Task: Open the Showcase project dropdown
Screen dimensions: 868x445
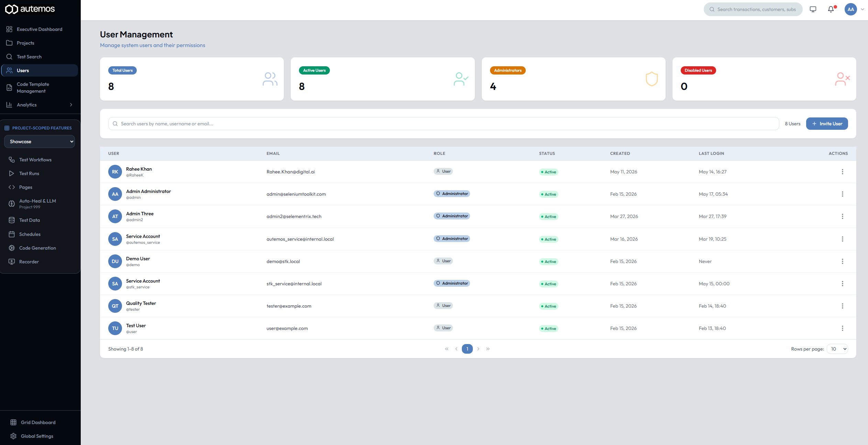Action: click(x=40, y=141)
